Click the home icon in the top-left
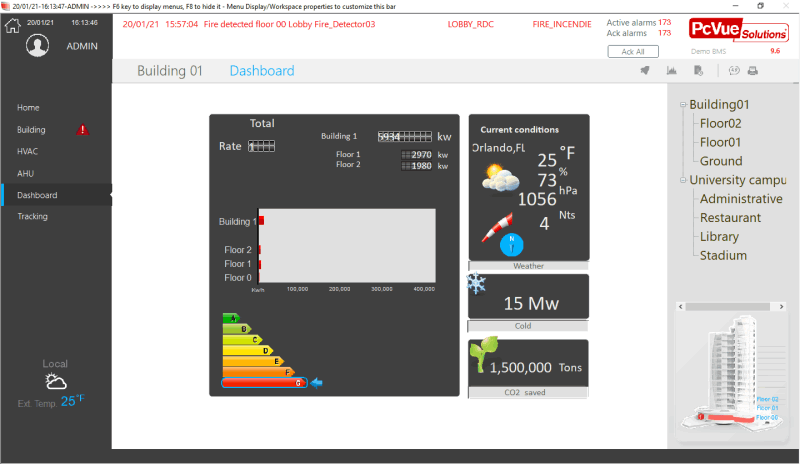 point(13,25)
